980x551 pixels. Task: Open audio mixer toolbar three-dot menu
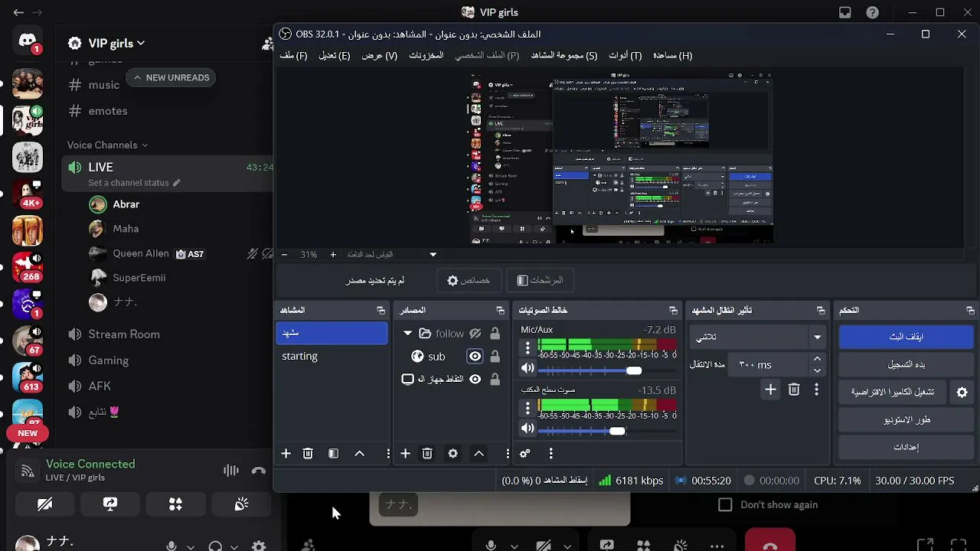click(x=550, y=454)
